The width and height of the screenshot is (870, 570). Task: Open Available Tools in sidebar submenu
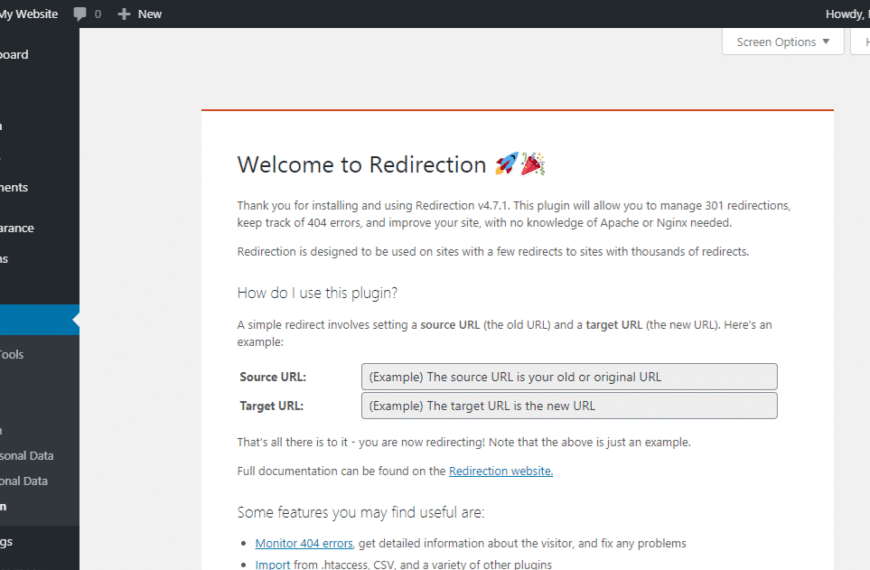pyautogui.click(x=12, y=354)
